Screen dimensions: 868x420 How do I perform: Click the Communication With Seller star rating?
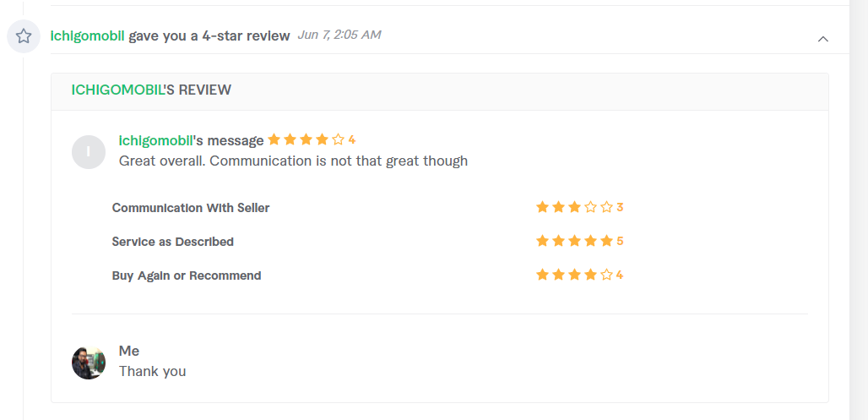point(575,207)
